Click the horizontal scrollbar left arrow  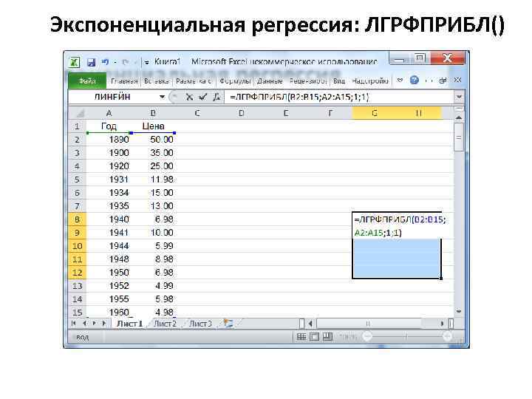pyautogui.click(x=310, y=324)
